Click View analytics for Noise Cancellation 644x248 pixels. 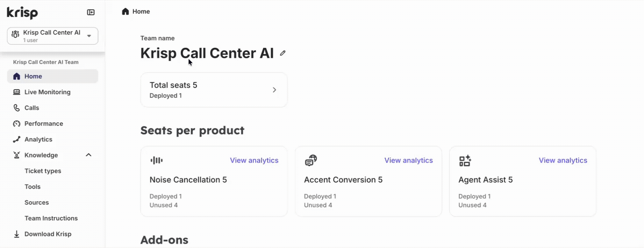click(254, 160)
